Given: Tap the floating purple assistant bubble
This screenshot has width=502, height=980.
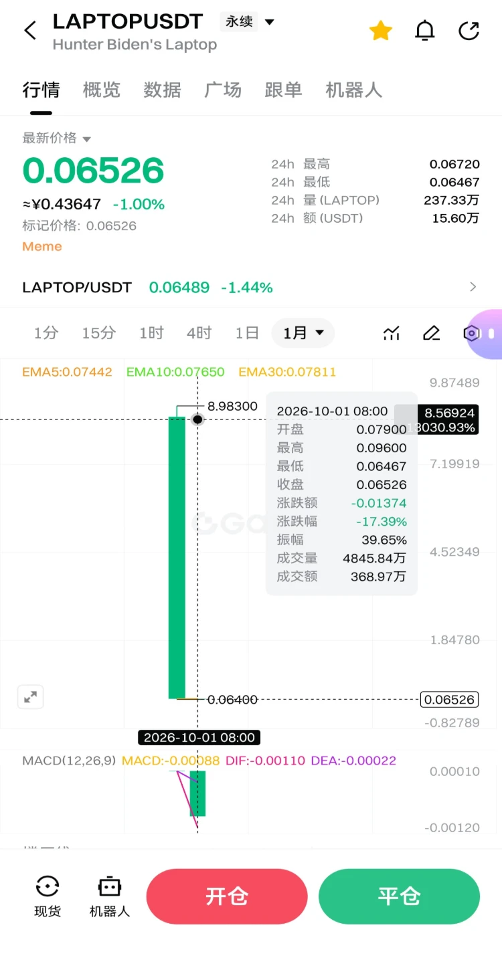Looking at the screenshot, I should pyautogui.click(x=489, y=334).
